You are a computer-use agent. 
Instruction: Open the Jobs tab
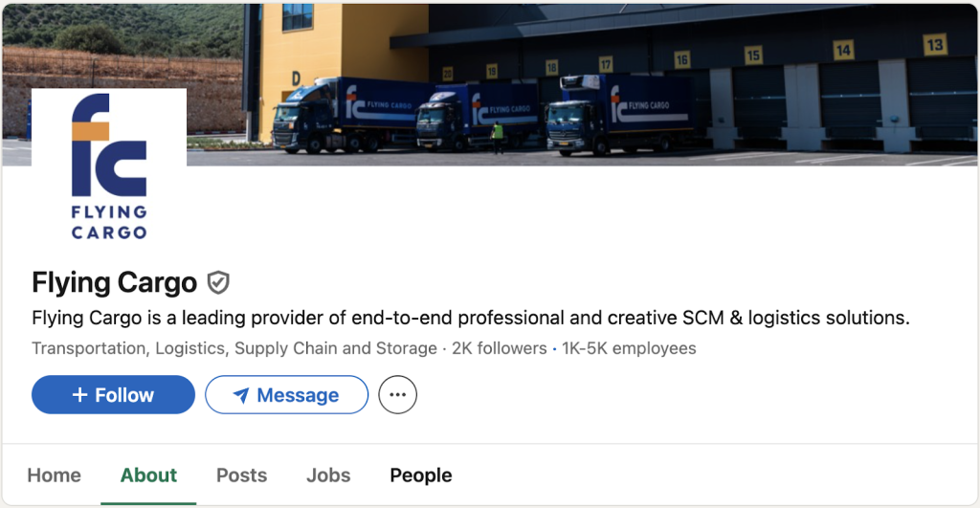pyautogui.click(x=328, y=475)
